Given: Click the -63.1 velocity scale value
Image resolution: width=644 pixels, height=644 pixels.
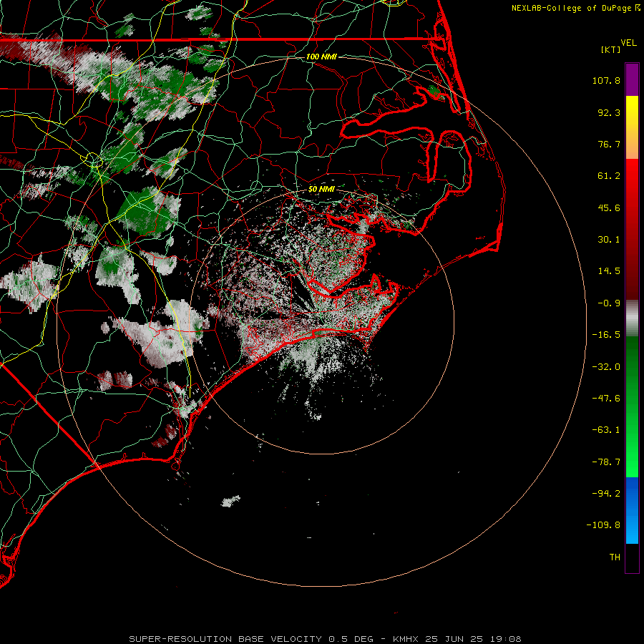Looking at the screenshot, I should [606, 430].
